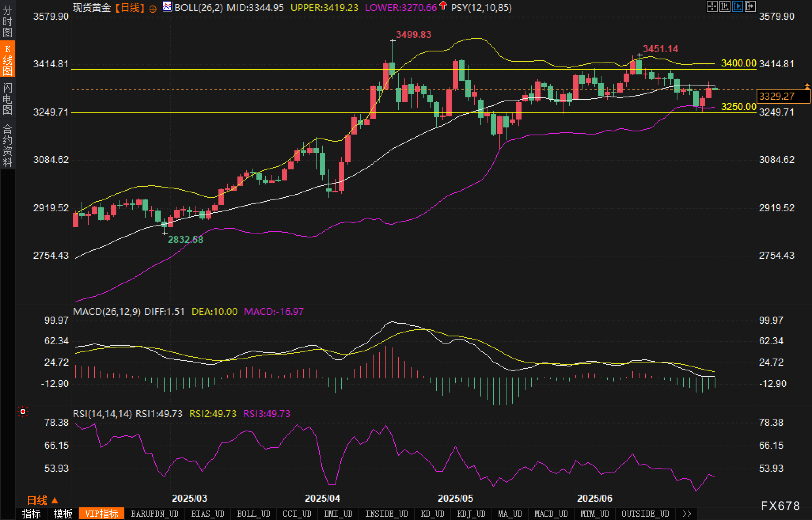Click the red up-arrow after LOWER value

click(443, 6)
